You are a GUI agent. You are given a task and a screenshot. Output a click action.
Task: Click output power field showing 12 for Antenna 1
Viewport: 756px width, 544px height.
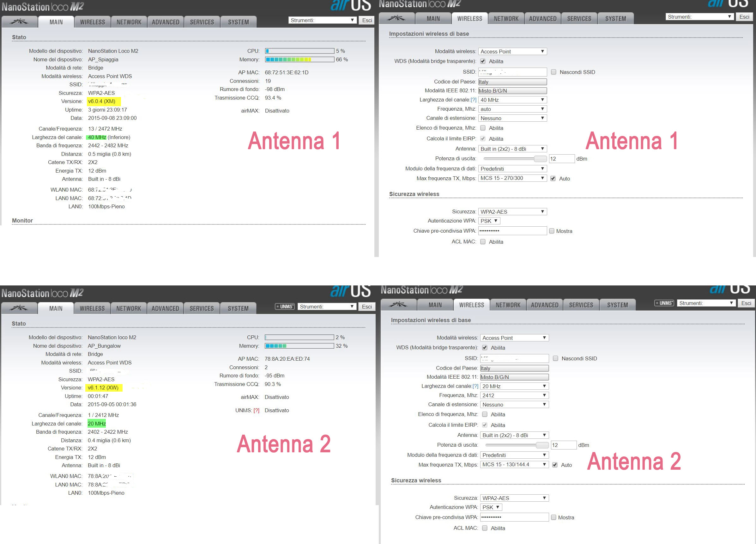(x=562, y=159)
